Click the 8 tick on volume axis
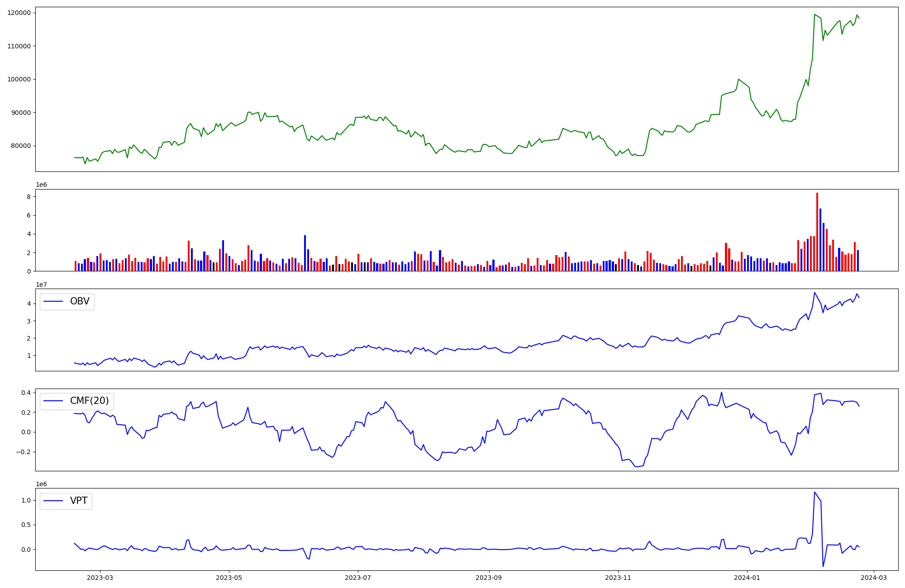The image size is (905, 588). click(x=29, y=197)
